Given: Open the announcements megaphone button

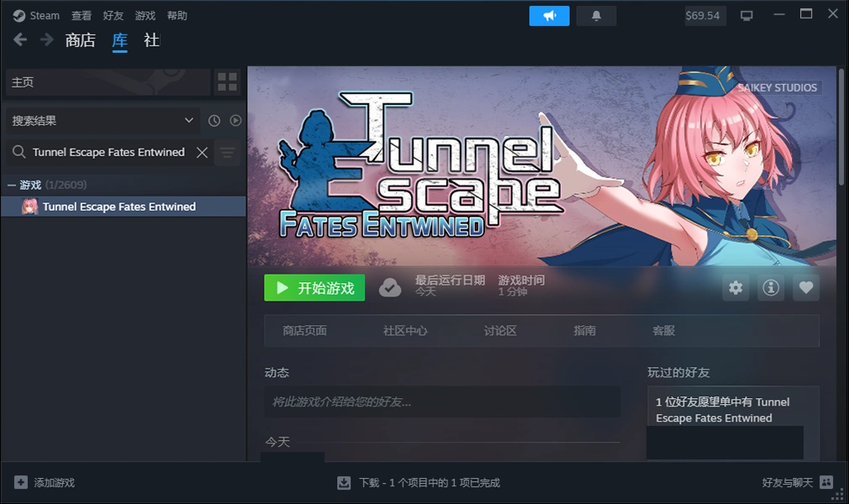Looking at the screenshot, I should 549,16.
